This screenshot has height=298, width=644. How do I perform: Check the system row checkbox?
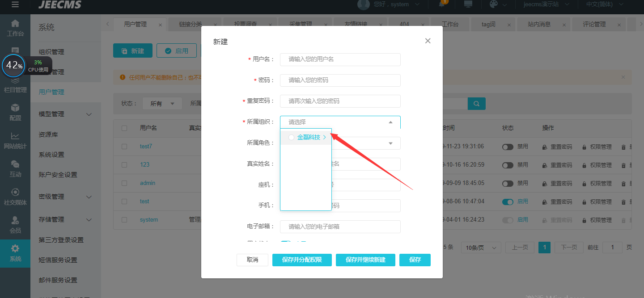click(x=124, y=220)
